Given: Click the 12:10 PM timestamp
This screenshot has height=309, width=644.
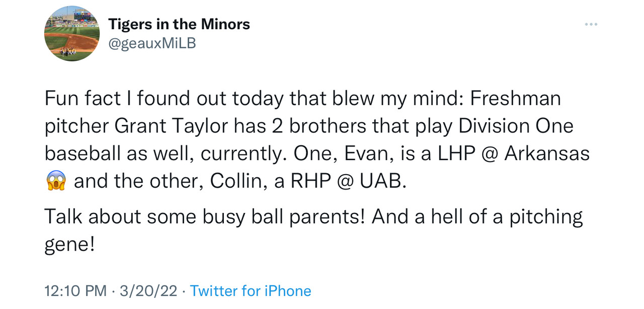Looking at the screenshot, I should [x=75, y=290].
